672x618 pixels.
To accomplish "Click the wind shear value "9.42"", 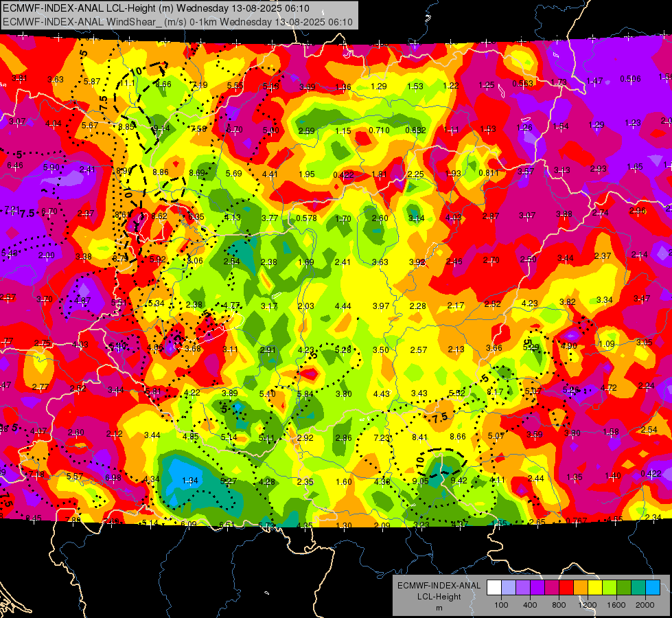I will tap(459, 481).
